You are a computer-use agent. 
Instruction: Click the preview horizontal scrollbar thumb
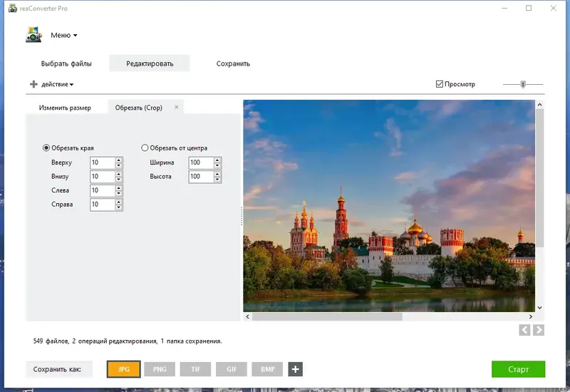(x=327, y=316)
